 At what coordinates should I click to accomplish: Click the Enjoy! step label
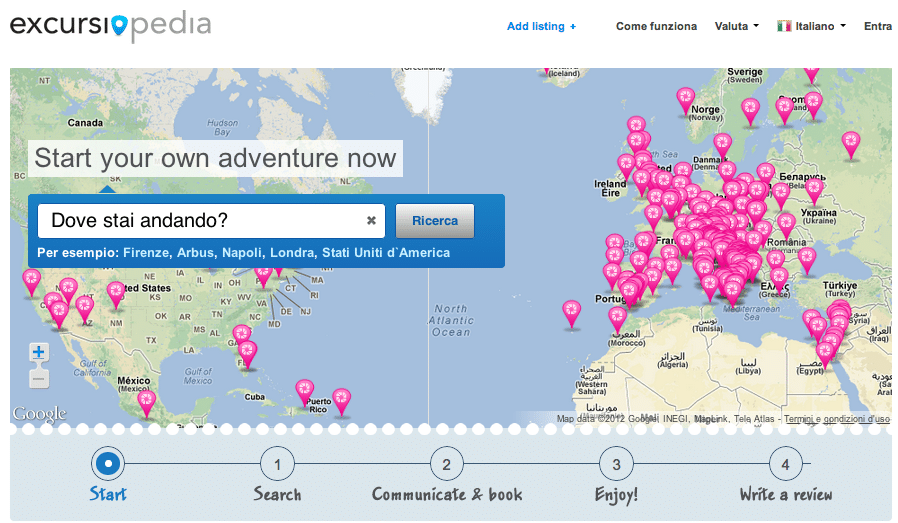[616, 494]
